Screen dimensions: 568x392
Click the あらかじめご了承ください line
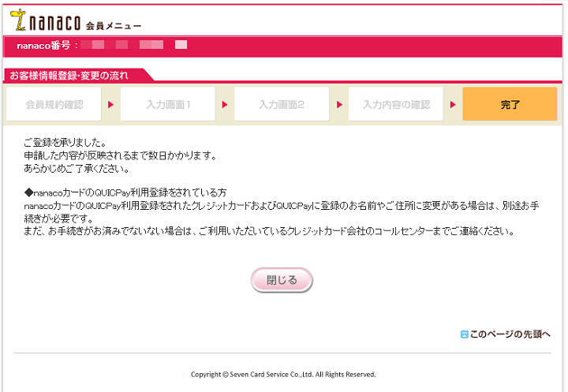pyautogui.click(x=77, y=169)
